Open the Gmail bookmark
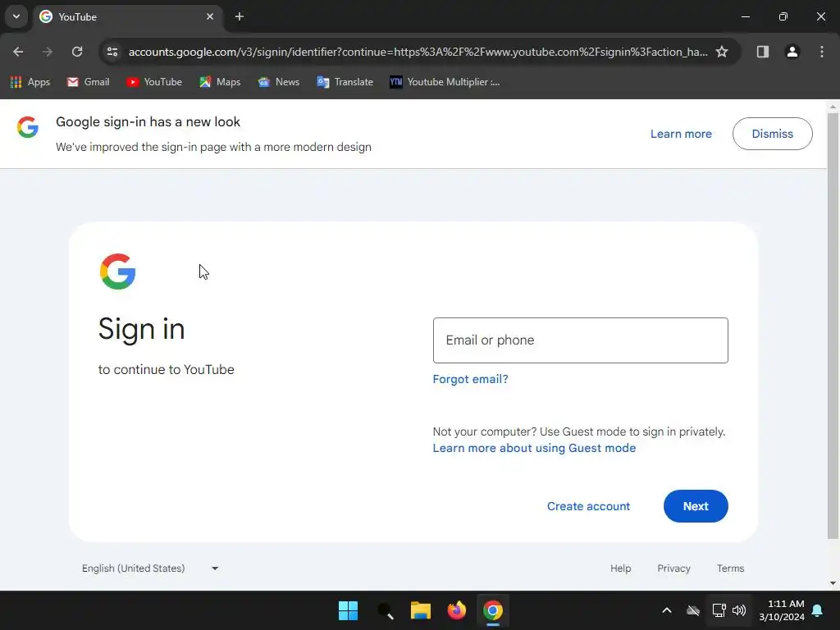 (x=89, y=82)
